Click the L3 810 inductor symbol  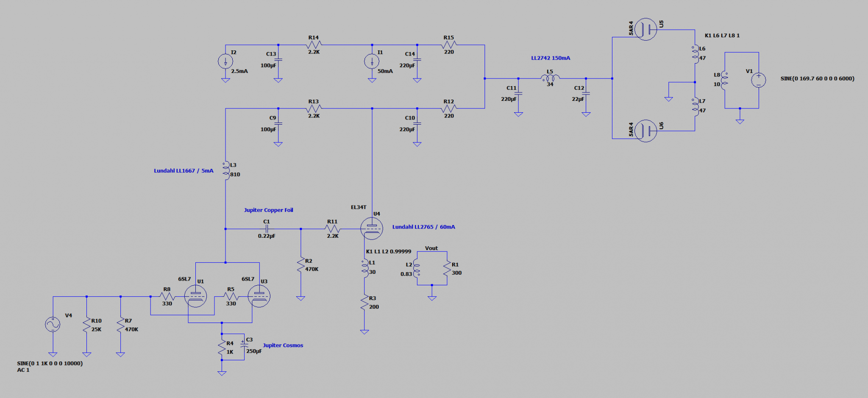pos(225,170)
